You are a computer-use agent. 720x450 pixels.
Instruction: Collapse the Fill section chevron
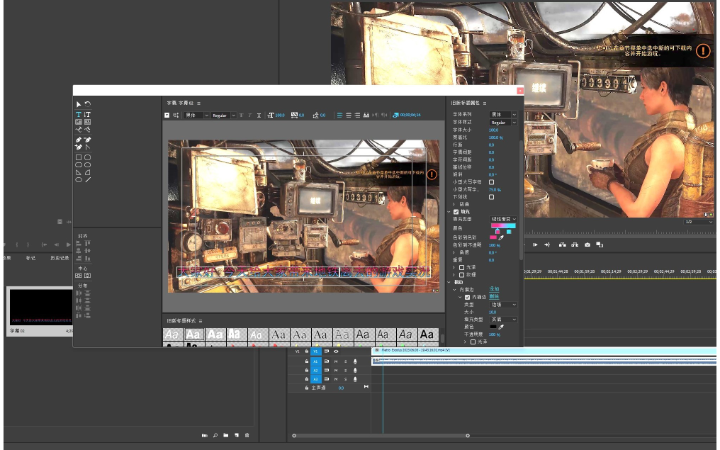(x=449, y=212)
